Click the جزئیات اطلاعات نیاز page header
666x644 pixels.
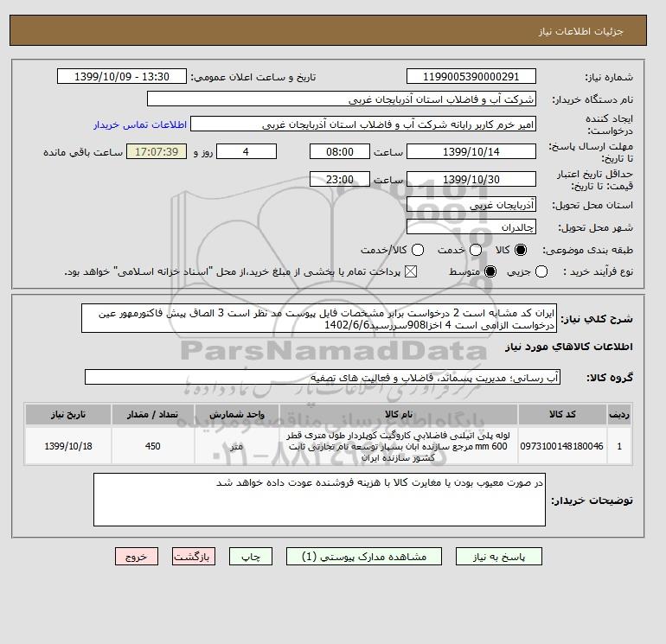580,31
